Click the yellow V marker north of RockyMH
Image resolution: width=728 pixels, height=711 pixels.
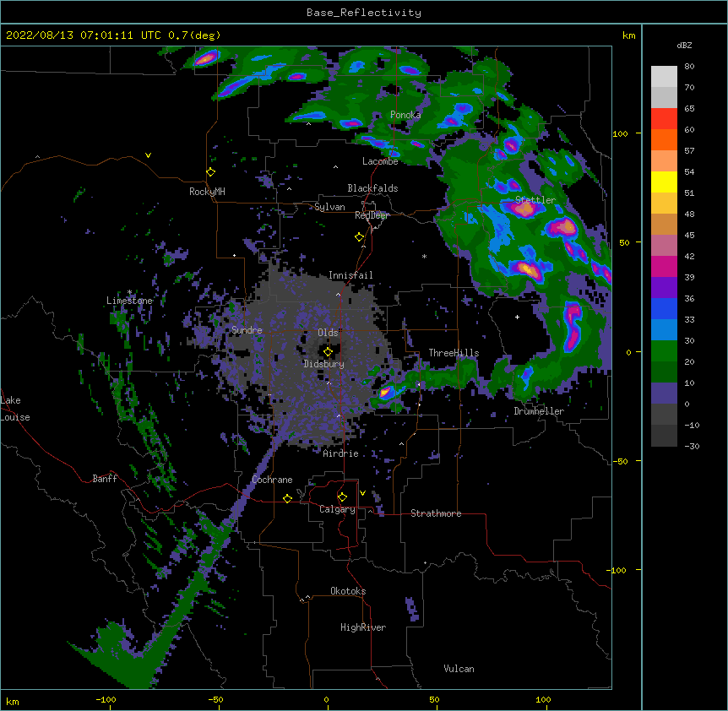point(148,155)
